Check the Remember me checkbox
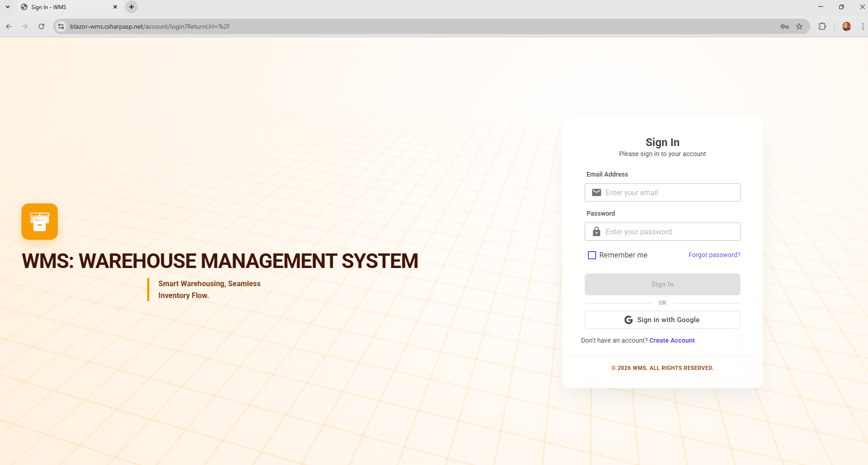The image size is (868, 465). pyautogui.click(x=592, y=255)
